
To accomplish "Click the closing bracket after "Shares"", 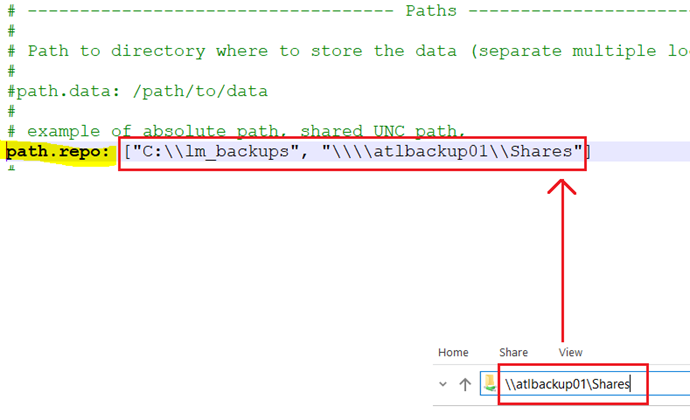I will pos(589,151).
